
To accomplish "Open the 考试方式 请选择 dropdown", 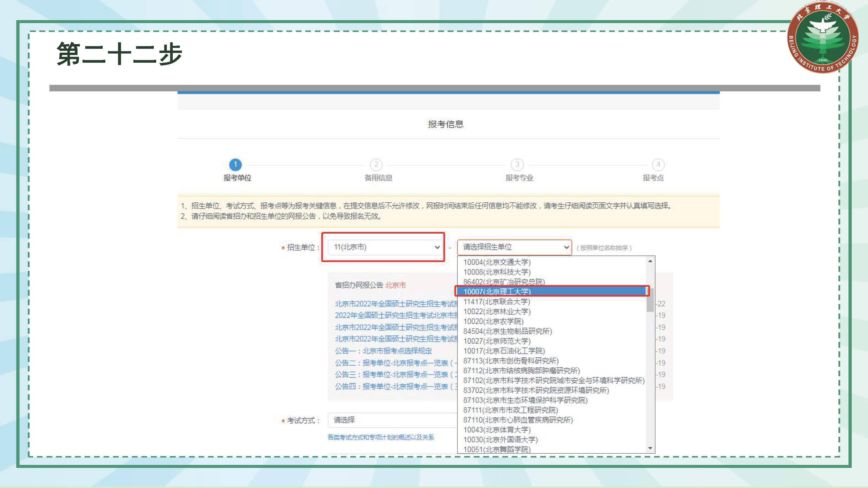I will coord(391,420).
